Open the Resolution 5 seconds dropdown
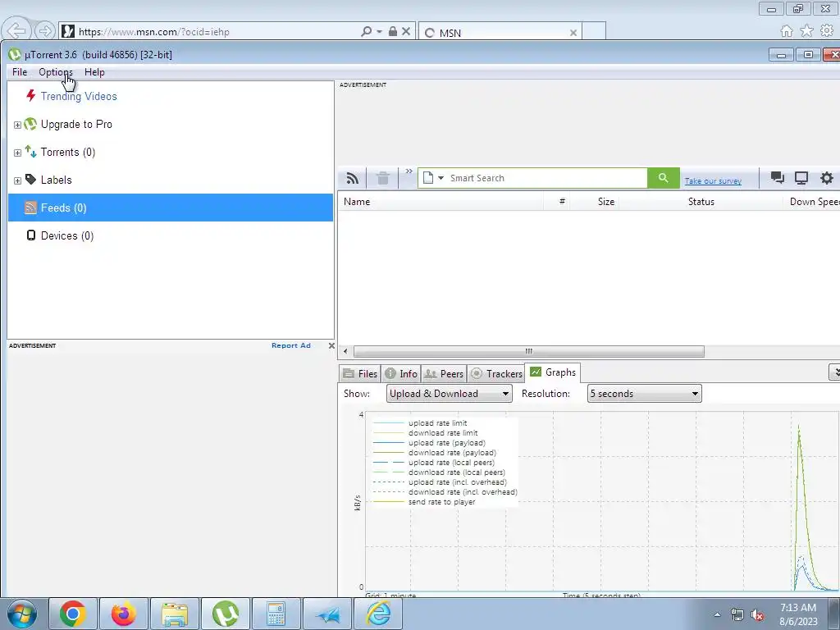 645,394
